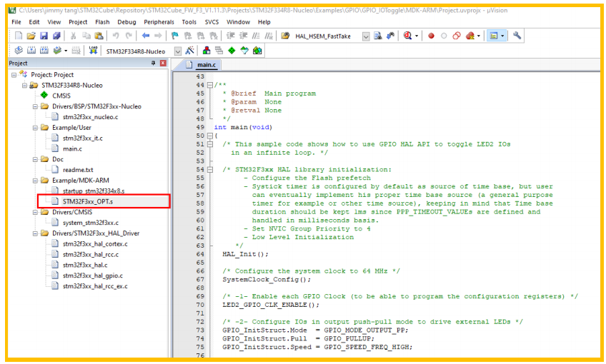Open Manage Project Items colored blocks icon

point(207,51)
